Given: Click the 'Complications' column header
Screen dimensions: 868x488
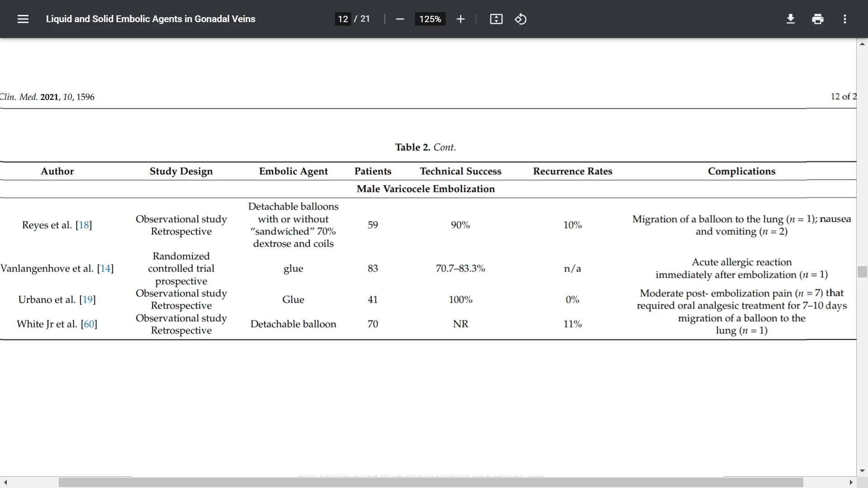Looking at the screenshot, I should tap(742, 171).
